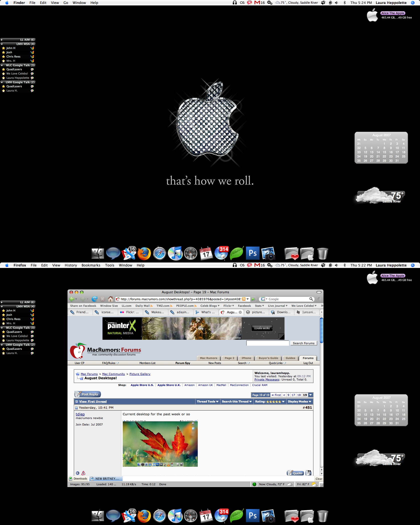This screenshot has height=525, width=420.
Task: Reload the page with the blue refresh icon
Action: [94, 299]
